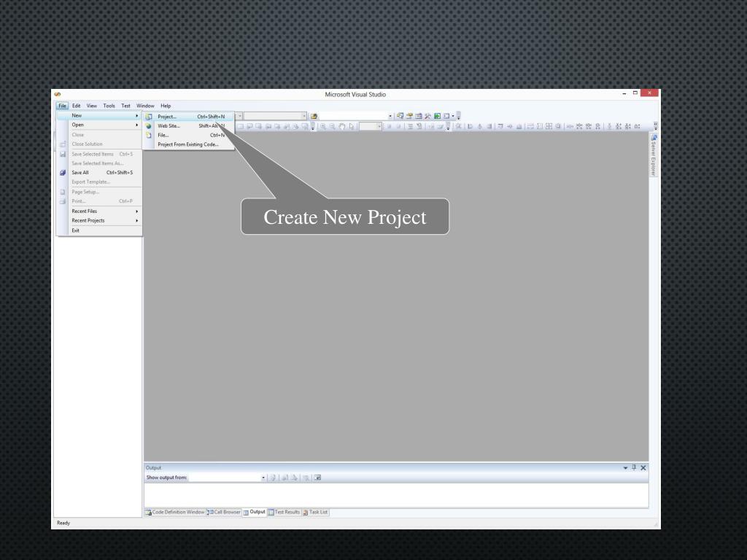Viewport: 747px width, 560px height.
Task: Open the Test menu
Action: click(125, 106)
